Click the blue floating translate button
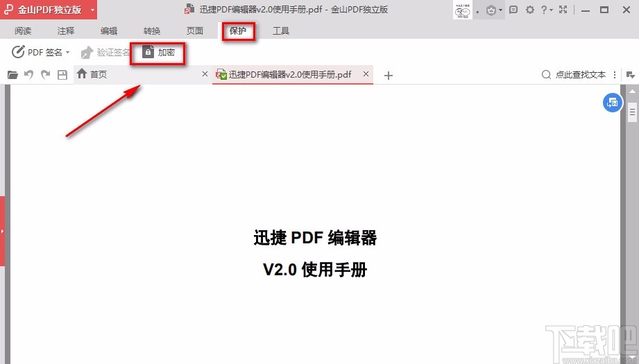639x364 pixels. (613, 103)
